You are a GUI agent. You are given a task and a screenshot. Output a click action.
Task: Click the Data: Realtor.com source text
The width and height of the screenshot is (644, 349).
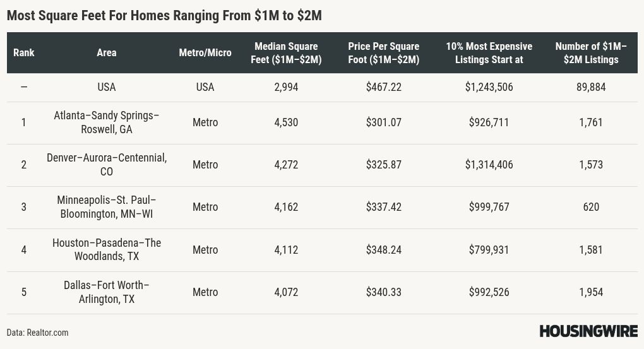[x=38, y=333]
